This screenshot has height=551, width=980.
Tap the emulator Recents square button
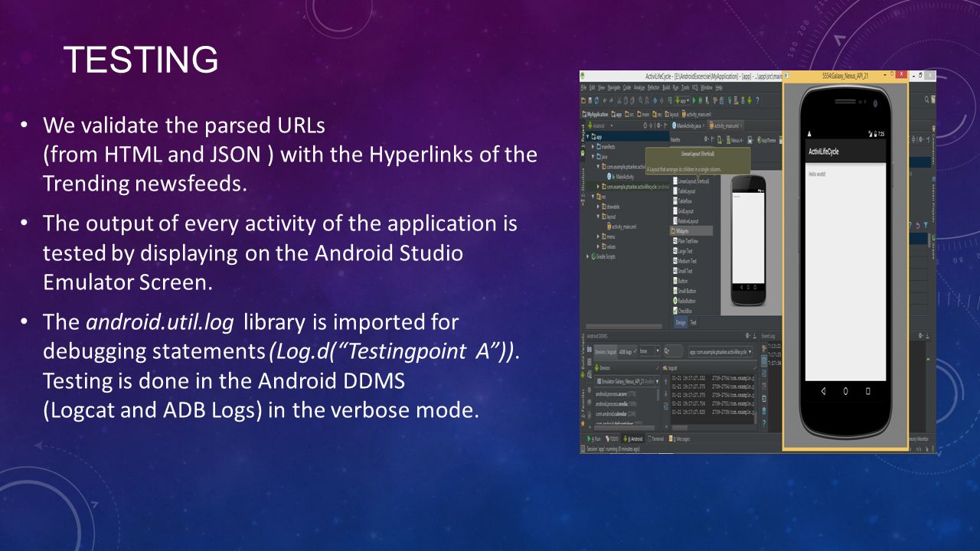pyautogui.click(x=867, y=391)
